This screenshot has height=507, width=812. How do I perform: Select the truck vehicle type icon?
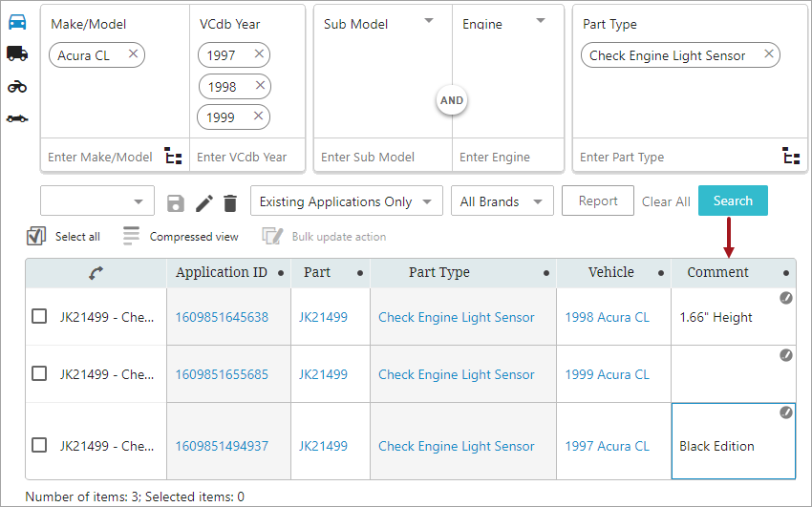[x=17, y=53]
